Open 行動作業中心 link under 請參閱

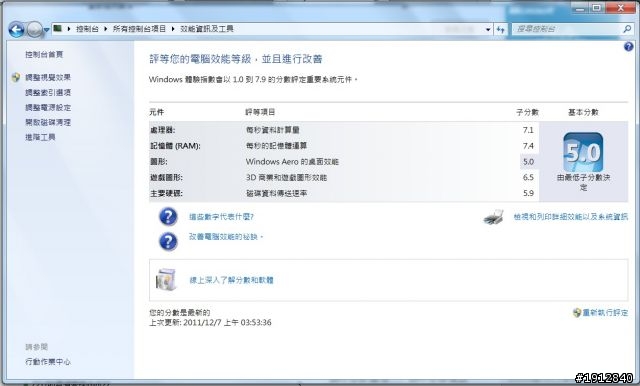[x=48, y=362]
